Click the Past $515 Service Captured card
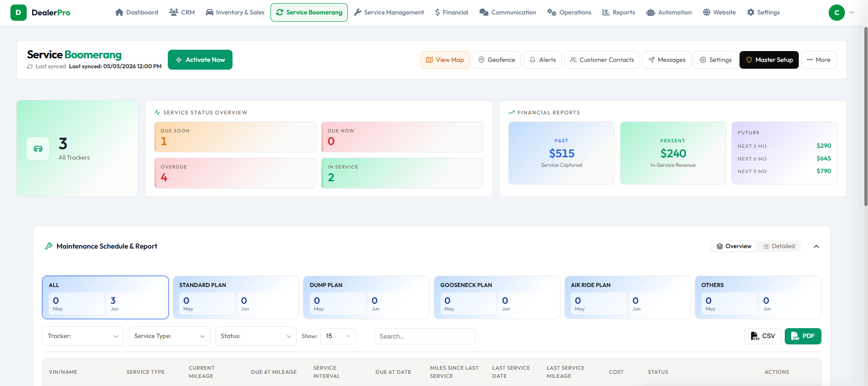868x386 pixels. pos(561,153)
